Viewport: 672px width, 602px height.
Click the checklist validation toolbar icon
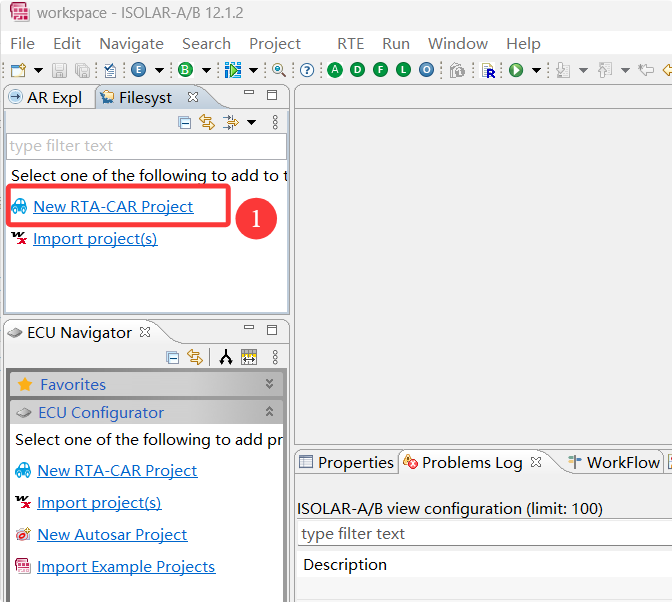pyautogui.click(x=110, y=70)
